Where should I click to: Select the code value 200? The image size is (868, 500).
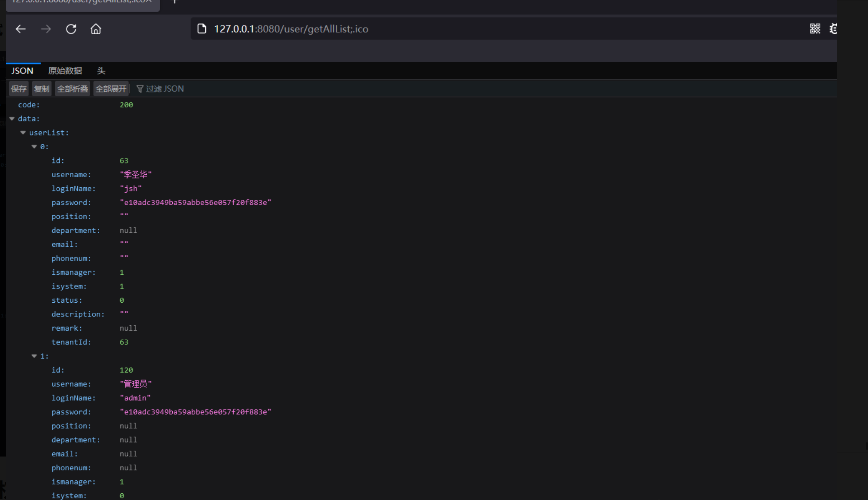[x=126, y=105]
